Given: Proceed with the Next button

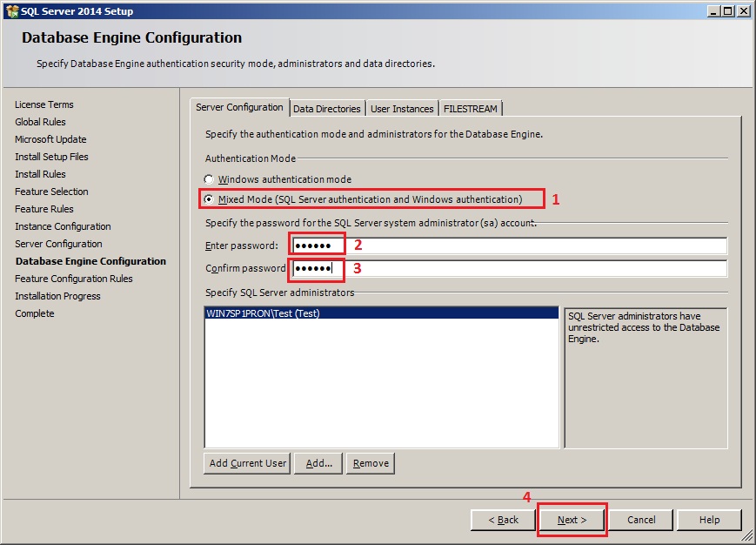Looking at the screenshot, I should [572, 520].
